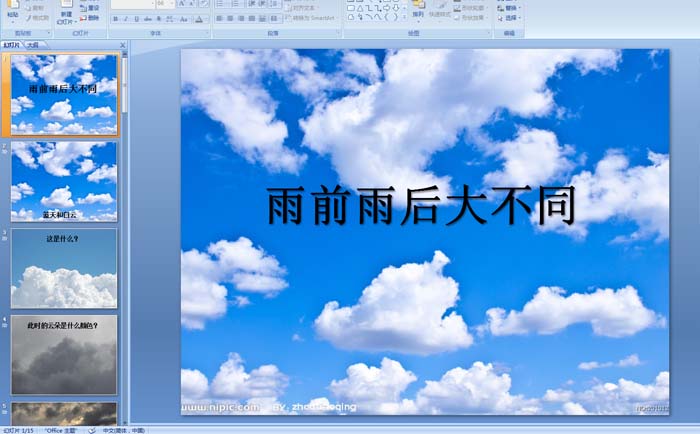Open Shape Outline (形状轮廓) menu
Image resolution: width=700 pixels, height=434 pixels.
click(x=471, y=8)
